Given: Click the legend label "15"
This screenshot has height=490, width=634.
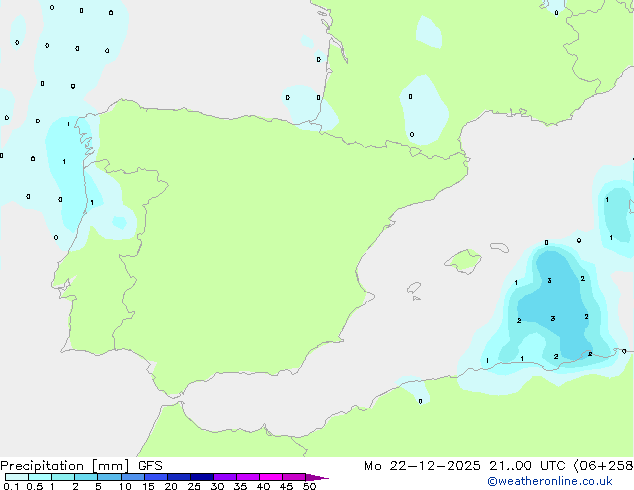Looking at the screenshot, I should [148, 486].
